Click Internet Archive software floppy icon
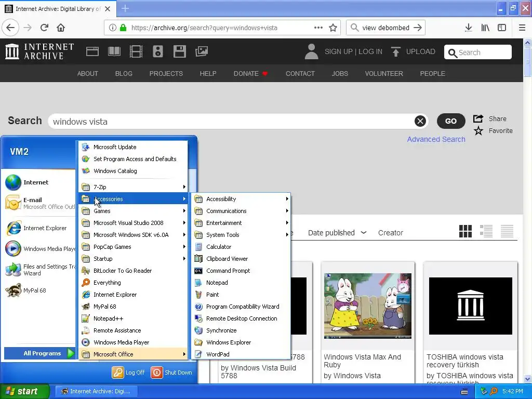The width and height of the screenshot is (532, 399). click(179, 51)
